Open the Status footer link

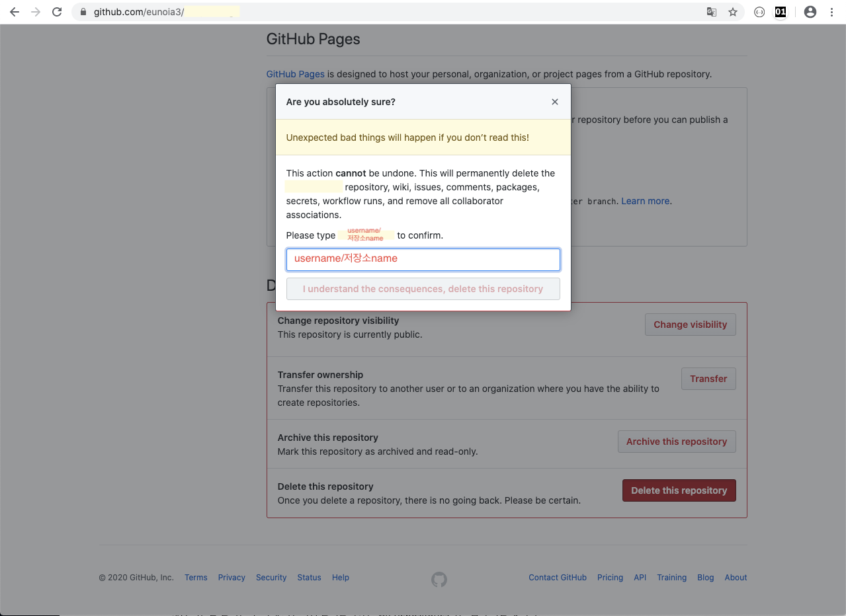coord(309,578)
